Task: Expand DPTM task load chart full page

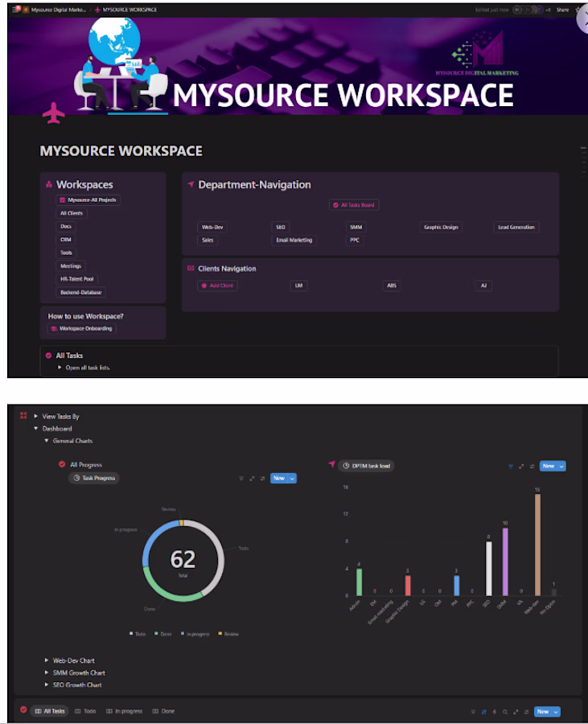Action: tap(521, 467)
